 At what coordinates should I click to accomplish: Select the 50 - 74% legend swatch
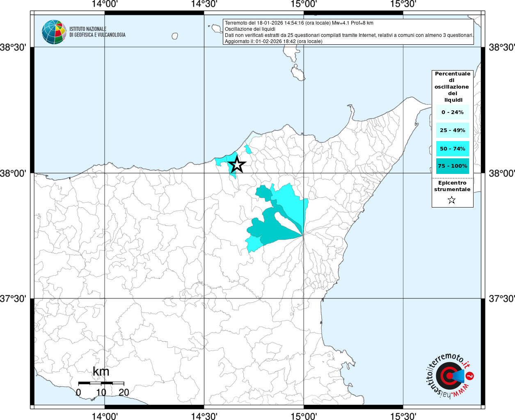[x=453, y=148]
